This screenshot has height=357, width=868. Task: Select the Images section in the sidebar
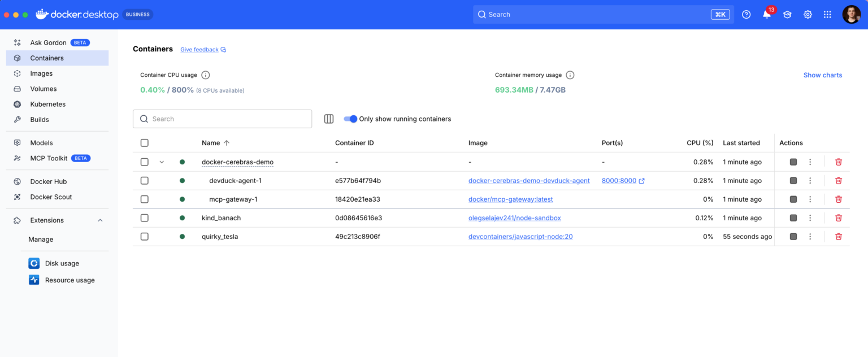coord(41,73)
